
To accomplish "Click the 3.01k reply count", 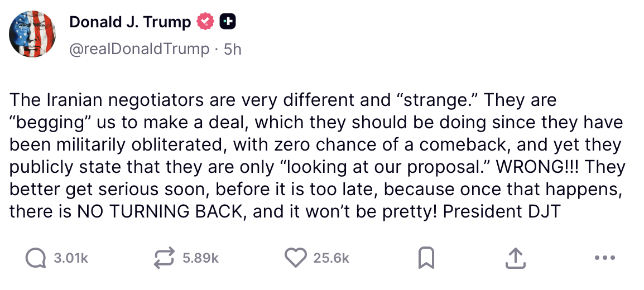I will [x=71, y=258].
